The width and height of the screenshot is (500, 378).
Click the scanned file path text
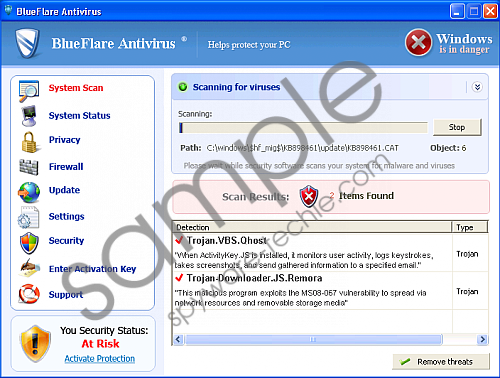303,148
